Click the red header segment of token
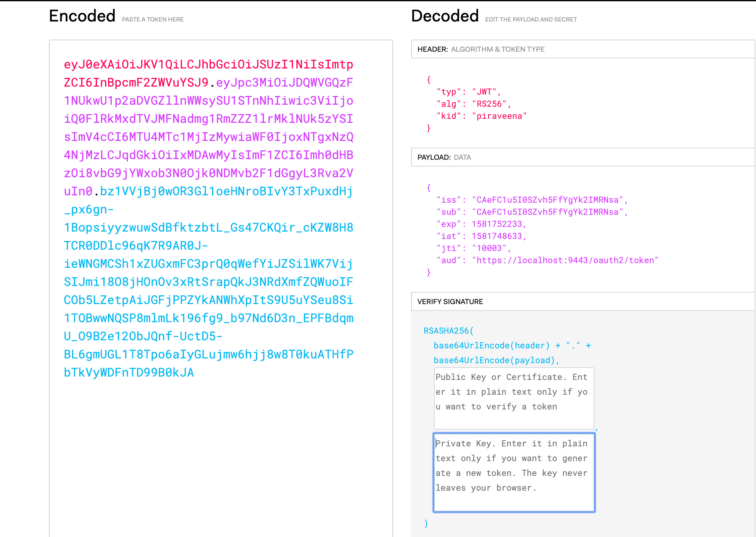Viewport: 756px width, 537px height. 208,64
